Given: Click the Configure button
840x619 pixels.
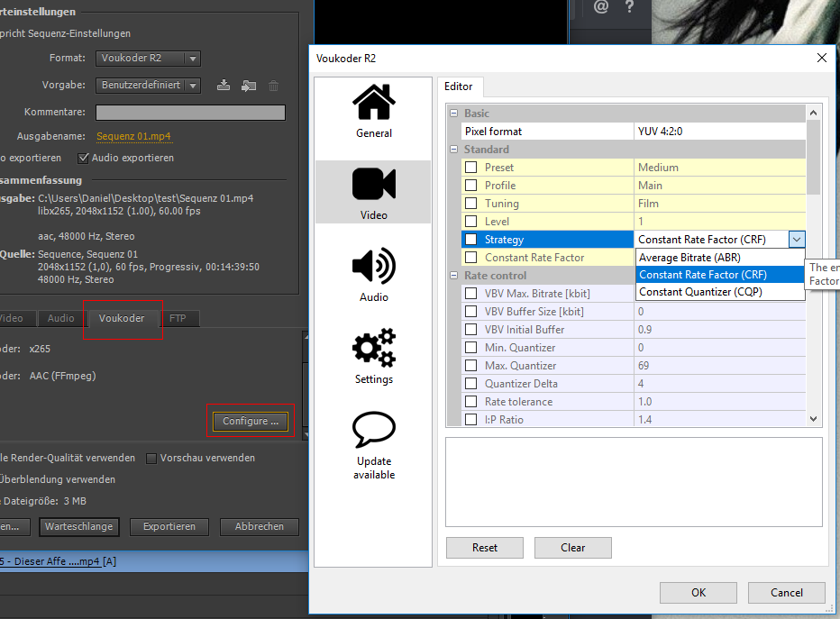Looking at the screenshot, I should pyautogui.click(x=251, y=421).
